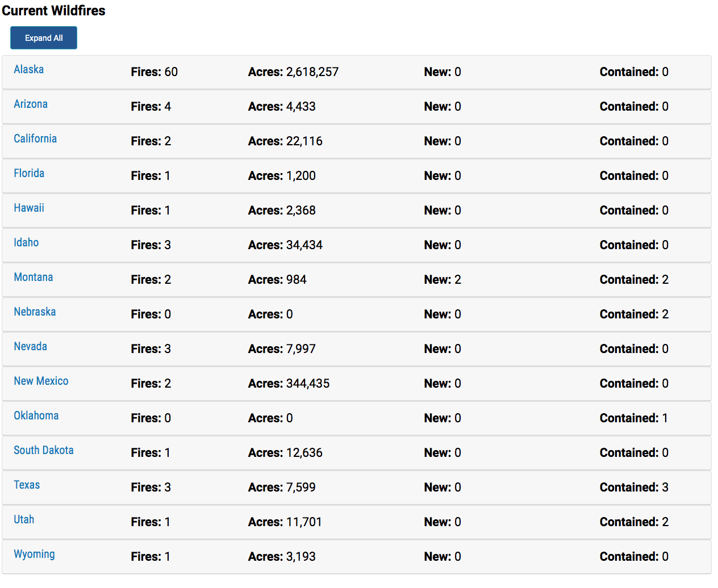Select 'Acres: 7,599' in the Texas row

(x=282, y=488)
